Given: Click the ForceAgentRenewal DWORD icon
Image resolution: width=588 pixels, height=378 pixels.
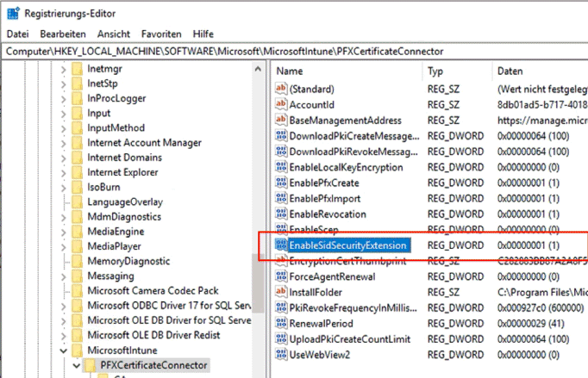Looking at the screenshot, I should point(281,276).
